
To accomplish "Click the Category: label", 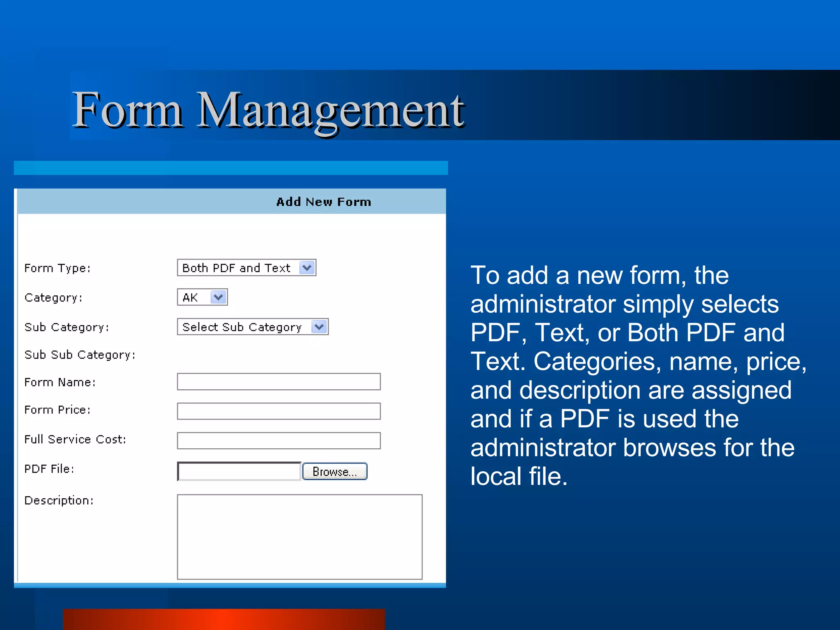I will 53,298.
